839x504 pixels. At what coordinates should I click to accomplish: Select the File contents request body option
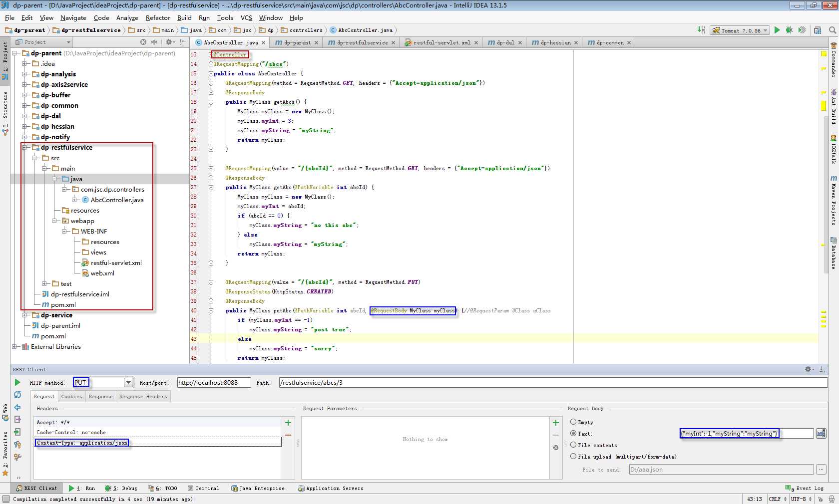click(x=573, y=445)
